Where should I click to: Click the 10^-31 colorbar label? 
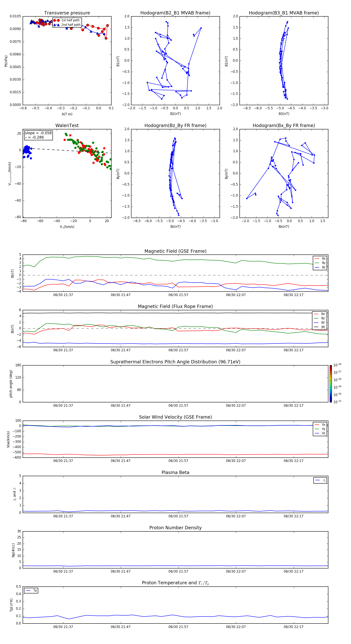pyautogui.click(x=337, y=402)
